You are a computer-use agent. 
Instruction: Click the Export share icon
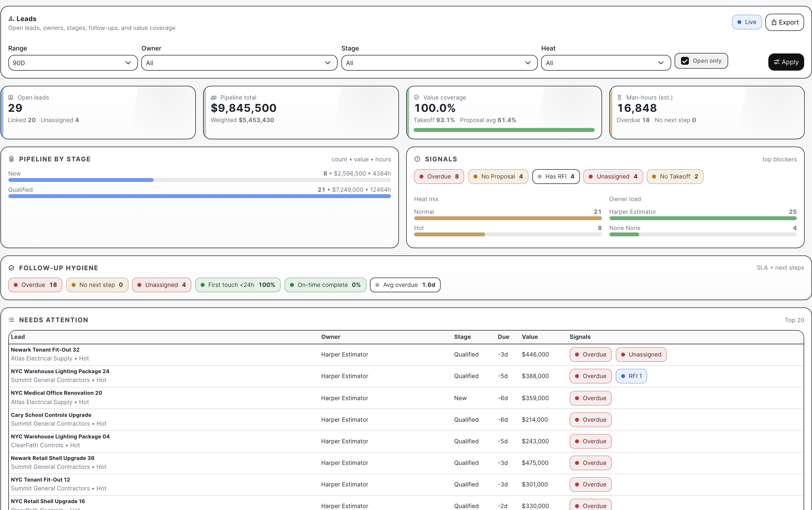tap(774, 22)
